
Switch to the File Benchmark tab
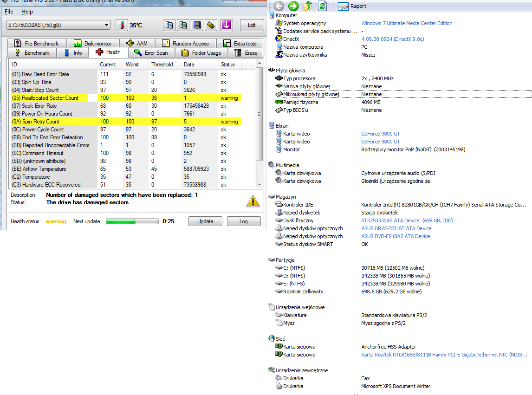coord(37,44)
